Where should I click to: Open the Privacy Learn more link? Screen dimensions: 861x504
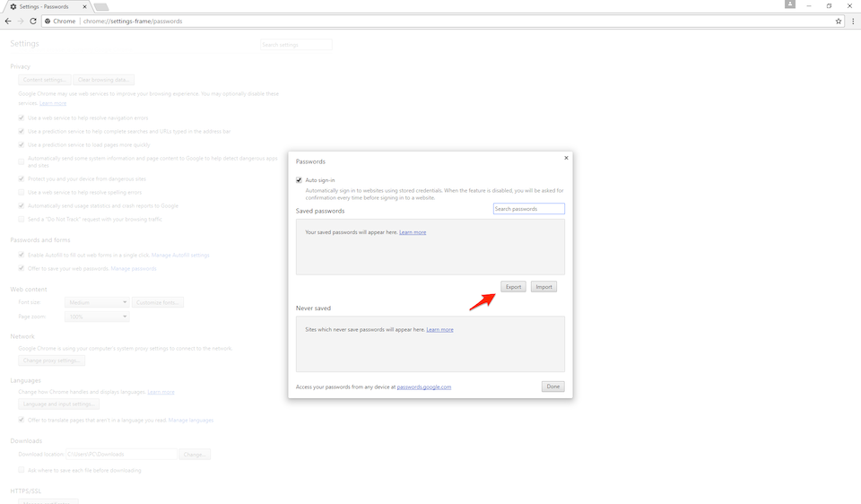coord(53,103)
